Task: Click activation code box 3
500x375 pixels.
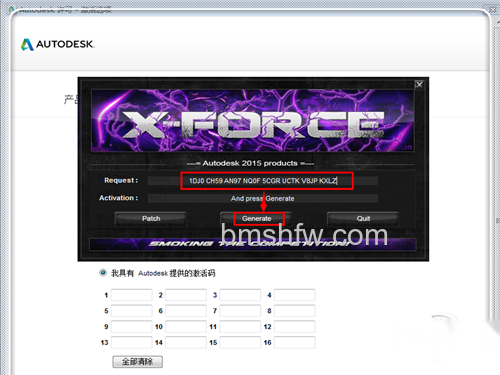Action: pyautogui.click(x=240, y=295)
